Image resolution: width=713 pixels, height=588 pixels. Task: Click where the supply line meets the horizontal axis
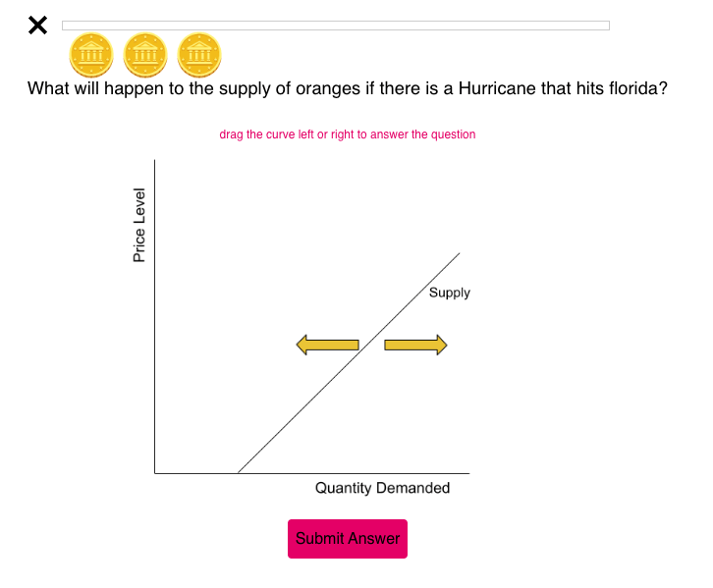point(239,472)
